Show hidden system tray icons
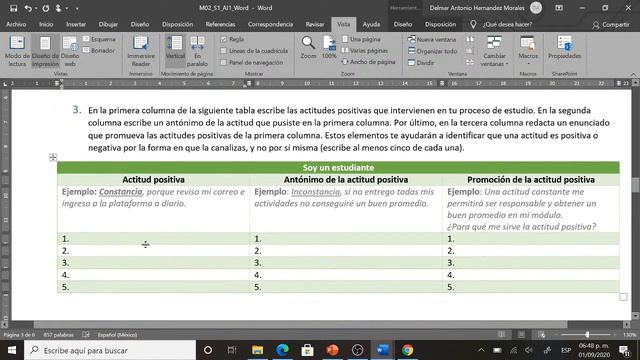Image resolution: width=640 pixels, height=360 pixels. pyautogui.click(x=481, y=350)
